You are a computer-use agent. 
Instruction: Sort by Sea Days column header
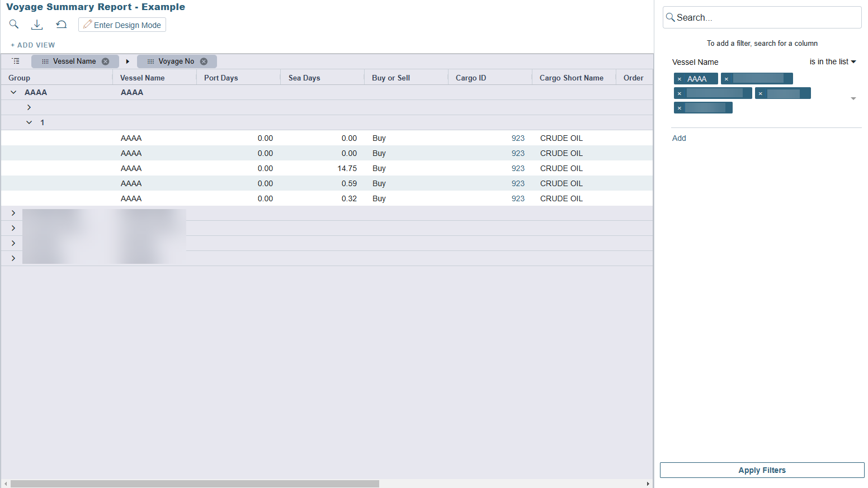(x=304, y=78)
